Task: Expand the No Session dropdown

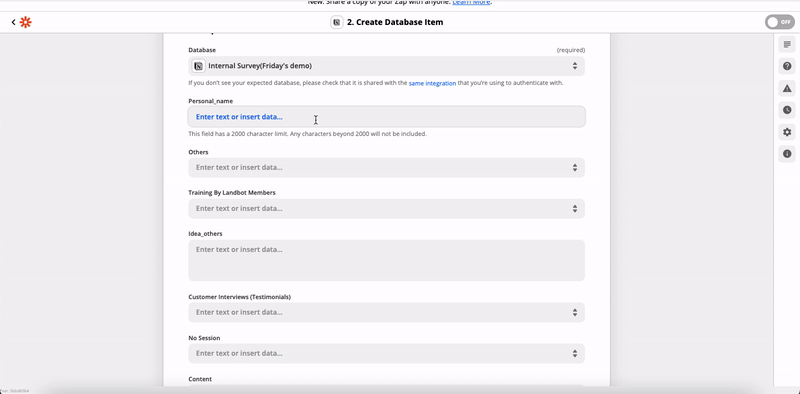Action: click(x=386, y=353)
